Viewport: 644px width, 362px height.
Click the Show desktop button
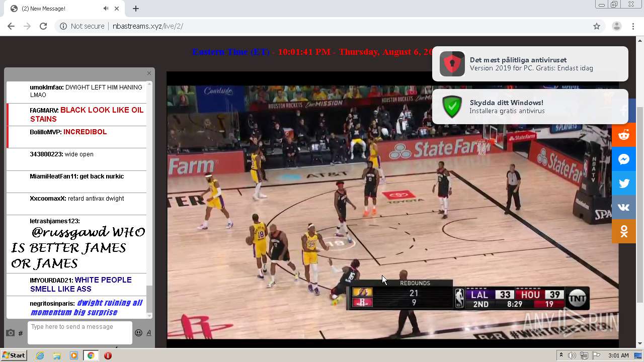pos(638,355)
